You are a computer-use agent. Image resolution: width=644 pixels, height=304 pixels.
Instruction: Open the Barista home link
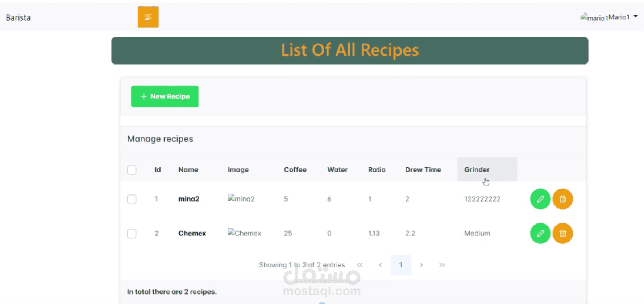pyautogui.click(x=18, y=17)
